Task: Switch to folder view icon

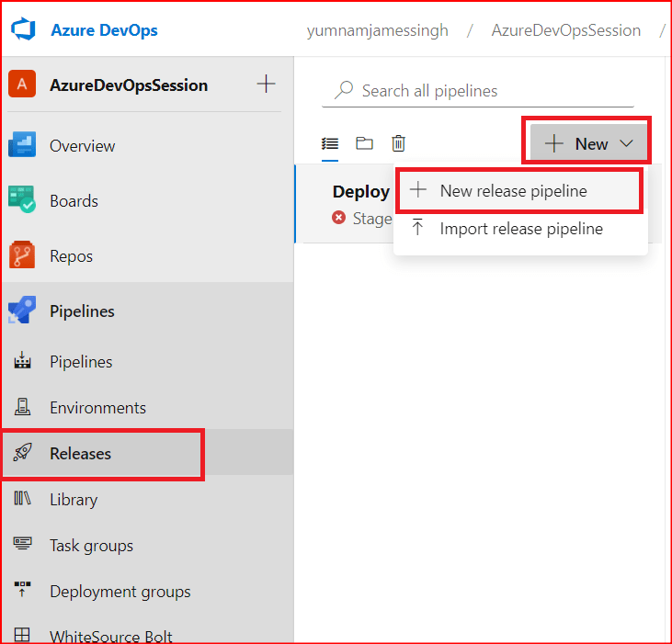Action: [364, 143]
